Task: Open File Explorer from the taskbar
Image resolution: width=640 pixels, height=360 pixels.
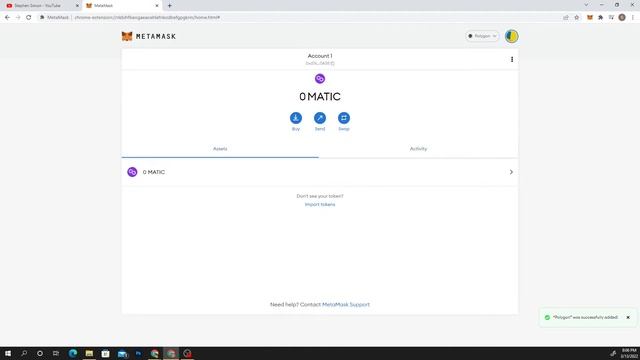Action: 89,353
